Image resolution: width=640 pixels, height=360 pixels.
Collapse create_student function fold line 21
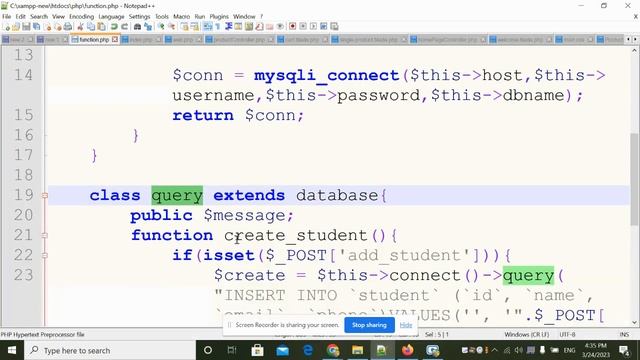[x=45, y=236]
